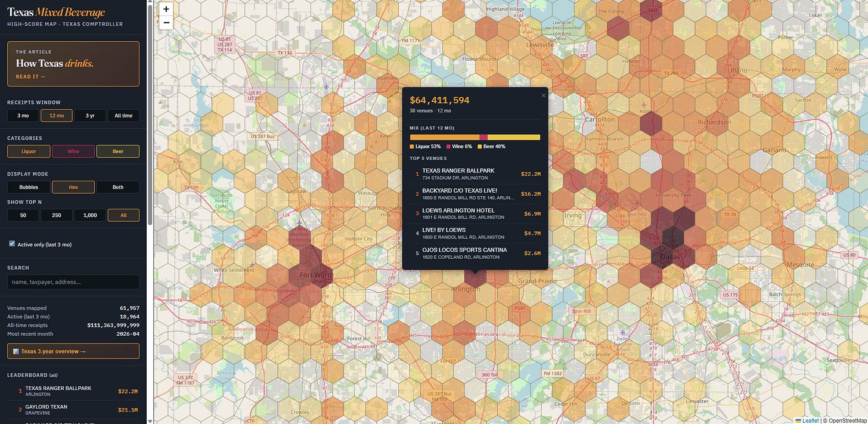Open Texas 3-year overview link

tap(73, 351)
